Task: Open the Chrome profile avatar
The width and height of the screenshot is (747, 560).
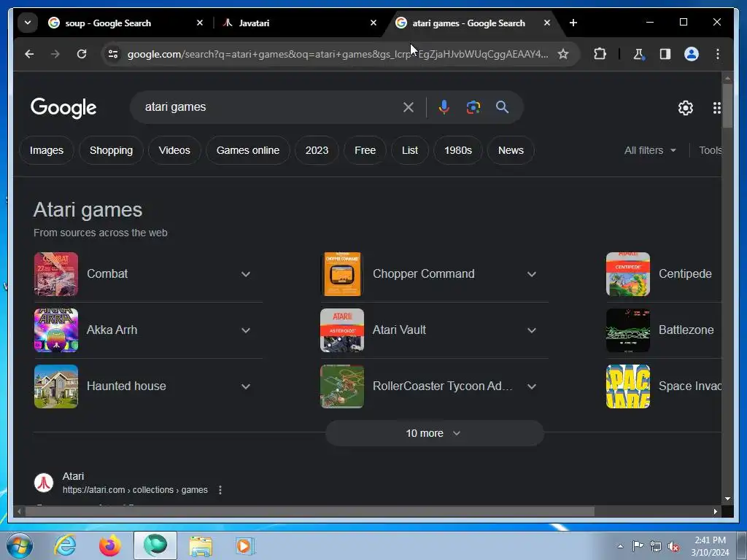Action: tap(692, 54)
